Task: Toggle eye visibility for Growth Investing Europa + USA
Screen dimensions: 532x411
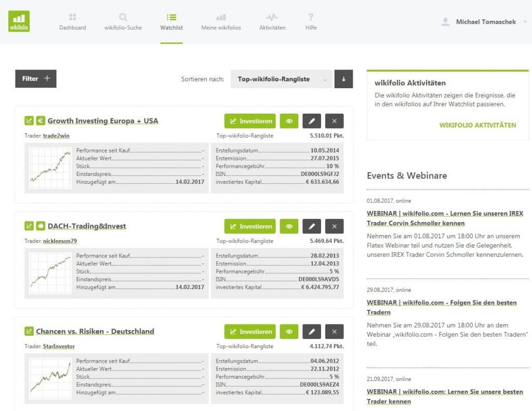Action: coord(289,121)
